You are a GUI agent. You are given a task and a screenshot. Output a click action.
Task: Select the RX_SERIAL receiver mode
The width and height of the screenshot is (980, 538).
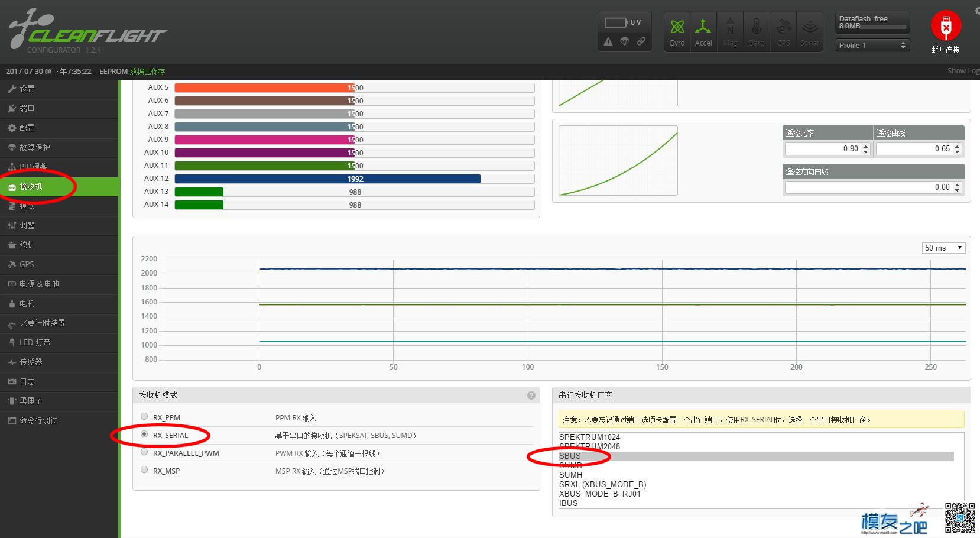[144, 435]
